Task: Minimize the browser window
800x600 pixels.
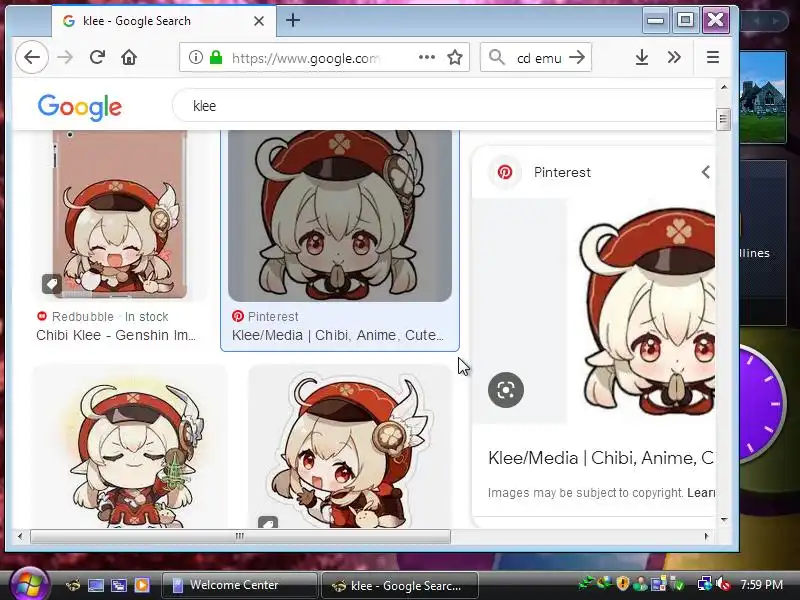Action: (x=656, y=20)
